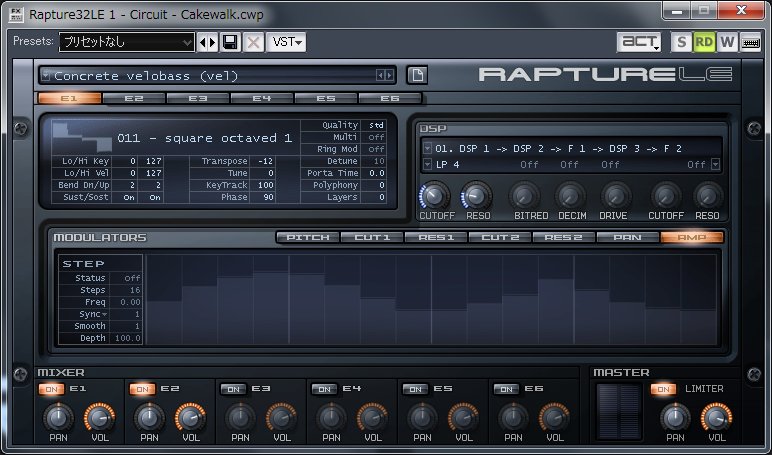
Task: Open the program file page icon
Action: point(417,75)
